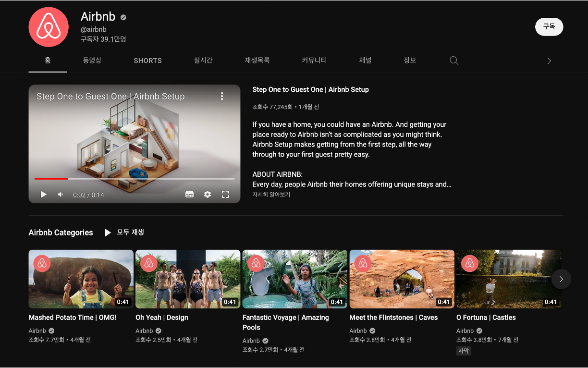This screenshot has height=368, width=588.
Task: Open Airbnb channel under Mashed Potato Time
Action: 37,331
